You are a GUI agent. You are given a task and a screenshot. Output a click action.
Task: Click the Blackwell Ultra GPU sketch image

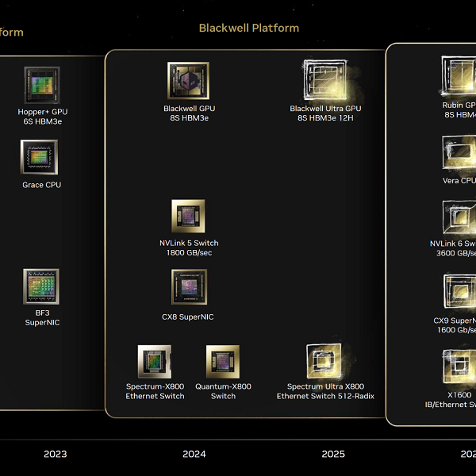coord(325,80)
